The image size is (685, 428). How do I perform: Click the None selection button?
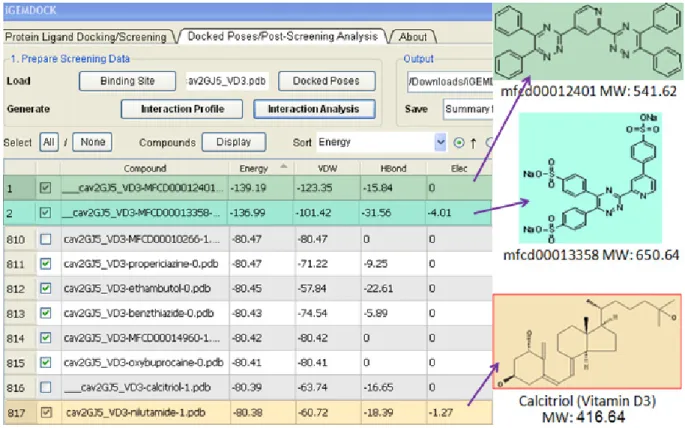[92, 142]
